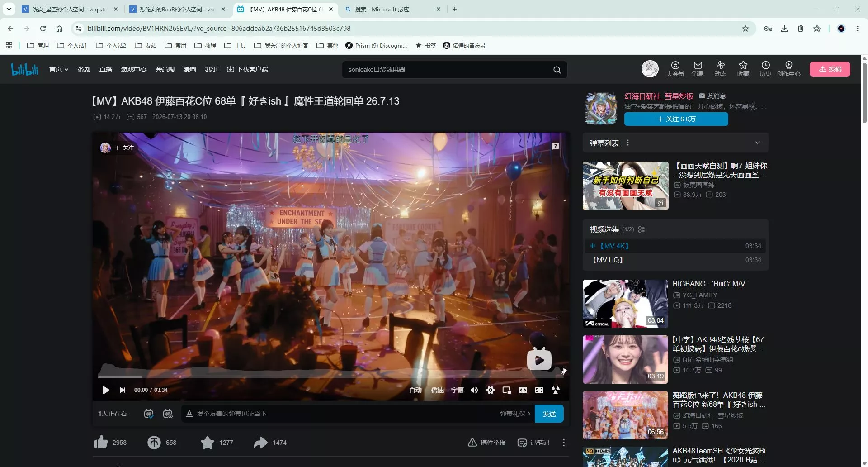Click the search magnifier icon
868x467 pixels.
(557, 70)
